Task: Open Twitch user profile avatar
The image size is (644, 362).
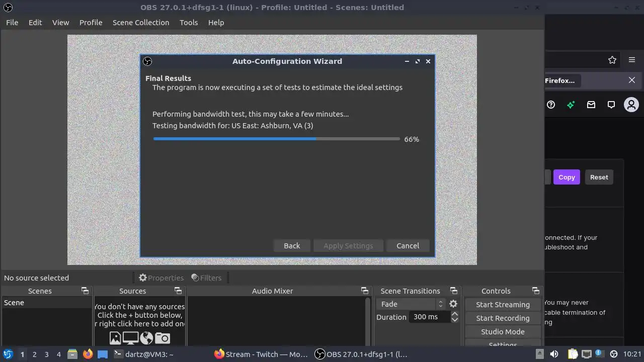Action: 631,105
